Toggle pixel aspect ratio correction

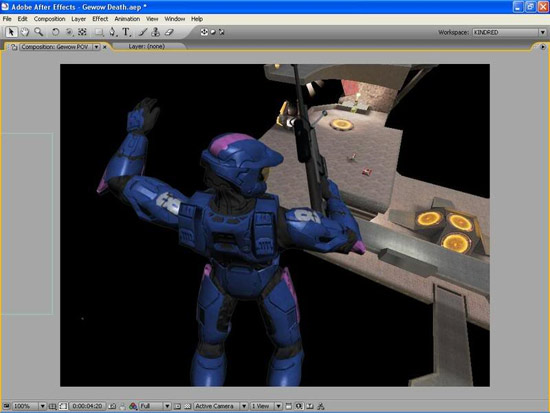click(288, 406)
